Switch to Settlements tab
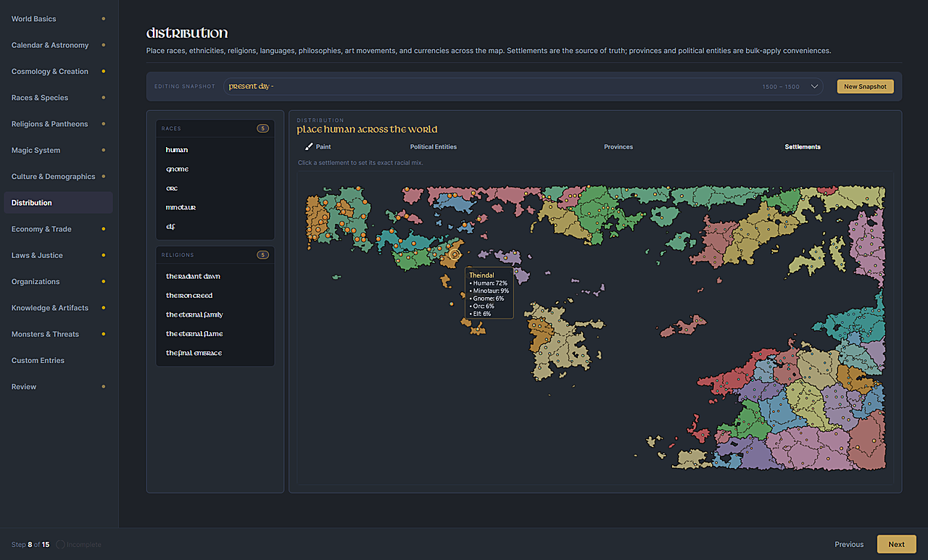Screen dimensions: 928x560 click(x=803, y=147)
